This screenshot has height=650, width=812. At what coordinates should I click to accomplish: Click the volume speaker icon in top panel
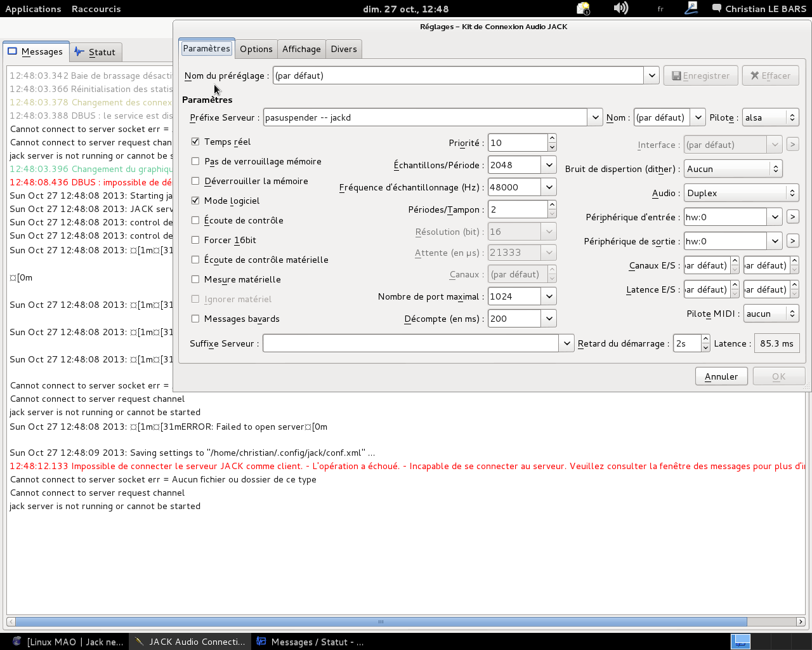point(620,8)
